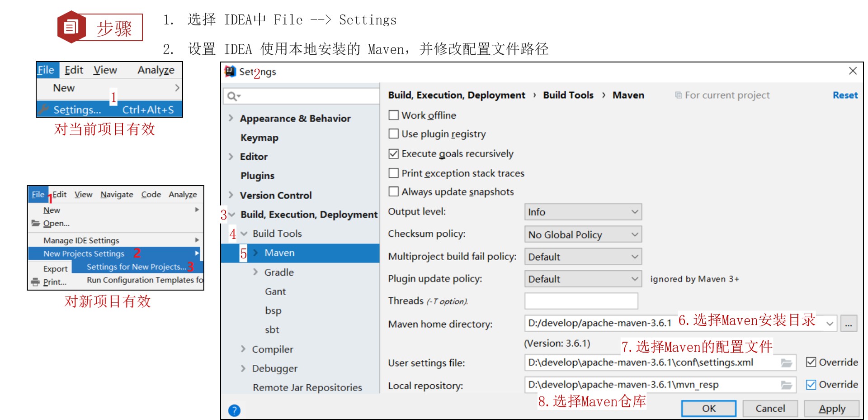Open the Plugin update policy dropdown
This screenshot has height=420, width=868.
tap(583, 279)
